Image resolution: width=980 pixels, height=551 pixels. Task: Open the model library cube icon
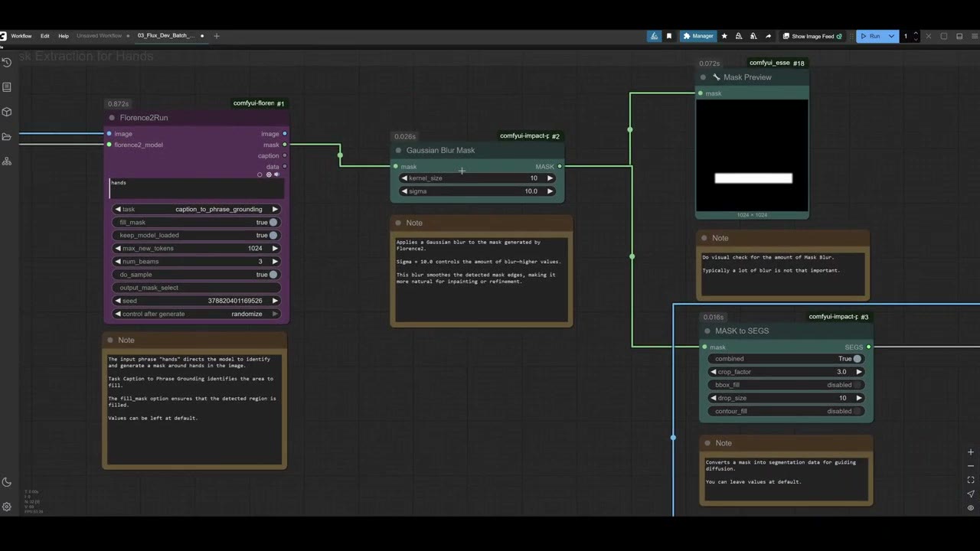coord(6,112)
